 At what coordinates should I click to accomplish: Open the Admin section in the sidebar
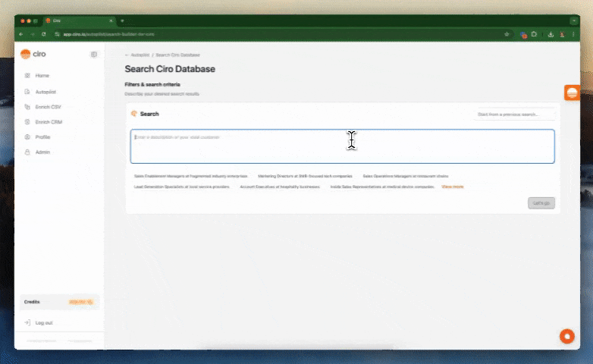point(42,152)
